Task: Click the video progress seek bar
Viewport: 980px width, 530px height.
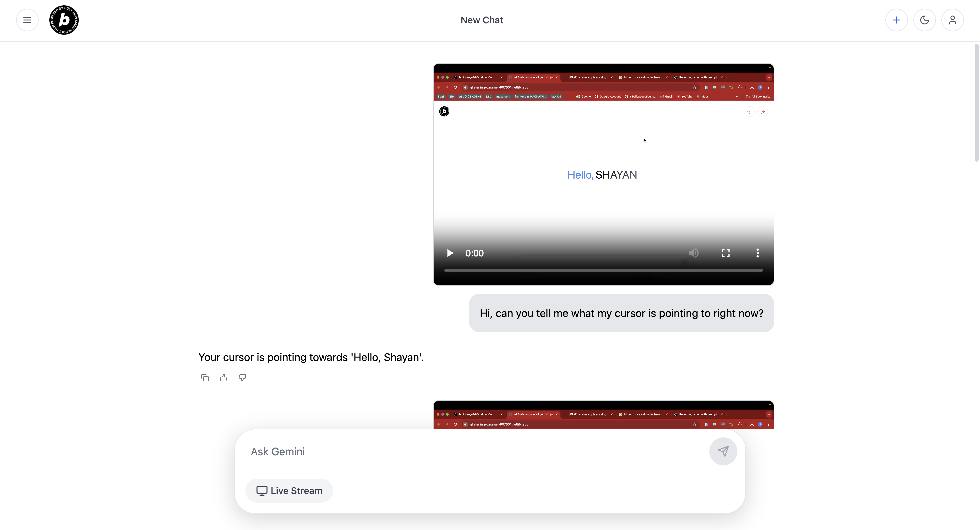Action: point(603,271)
